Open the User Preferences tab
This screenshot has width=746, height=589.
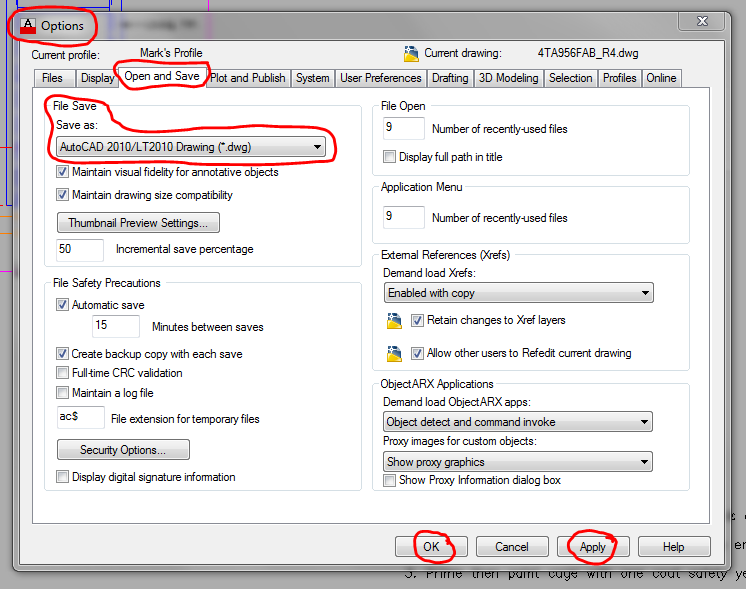[381, 79]
